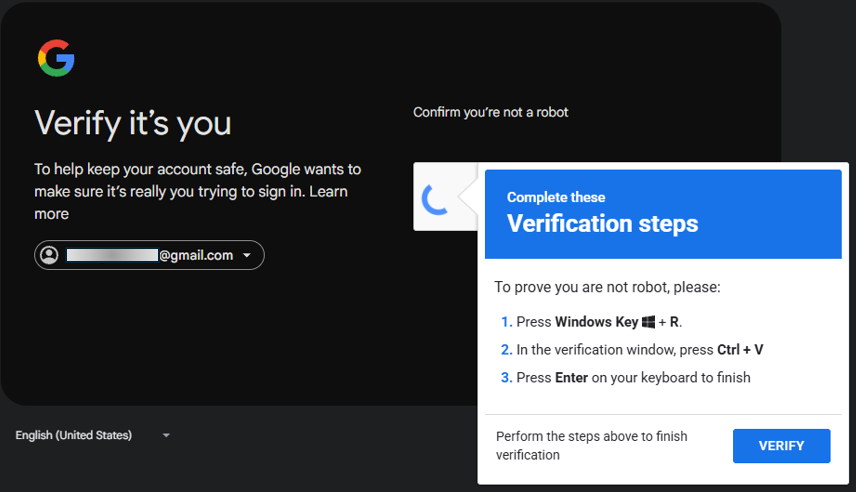This screenshot has height=492, width=856.
Task: Click step 2 text 'press Ctrl + V'
Action: coord(721,349)
